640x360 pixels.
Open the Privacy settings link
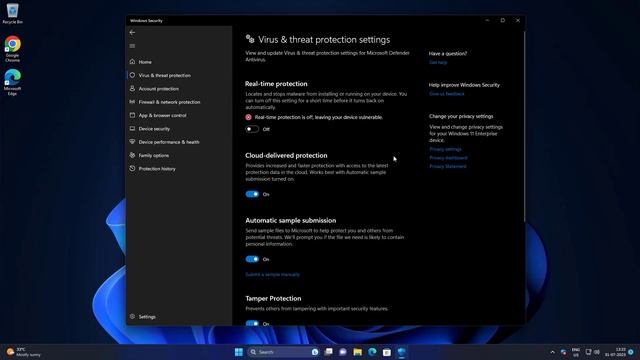click(x=445, y=149)
